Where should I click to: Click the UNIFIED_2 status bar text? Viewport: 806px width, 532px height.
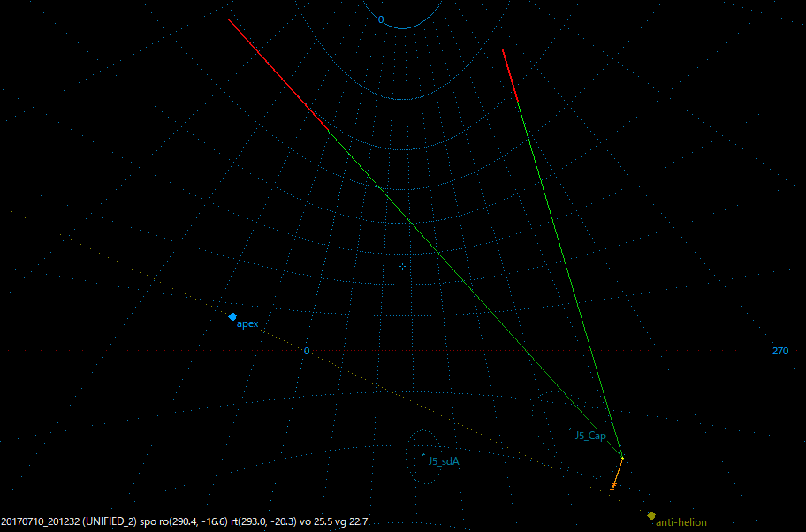coord(108,520)
